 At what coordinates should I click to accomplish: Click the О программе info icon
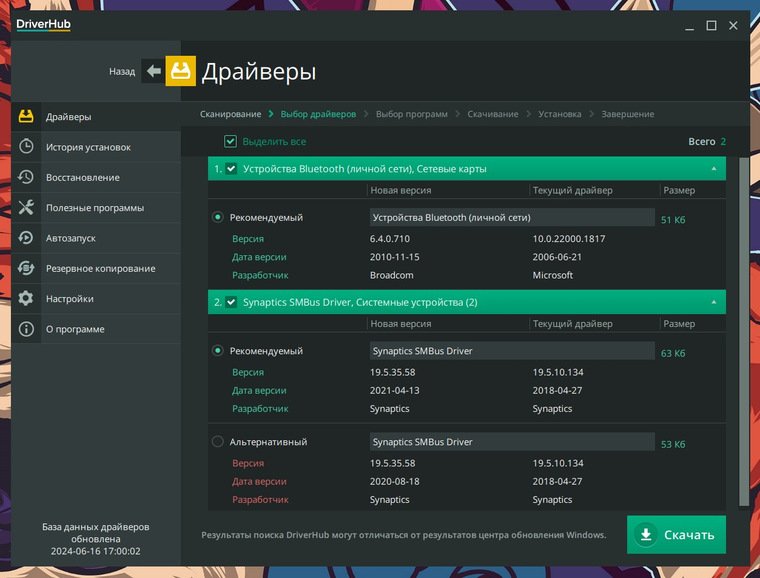(x=26, y=329)
